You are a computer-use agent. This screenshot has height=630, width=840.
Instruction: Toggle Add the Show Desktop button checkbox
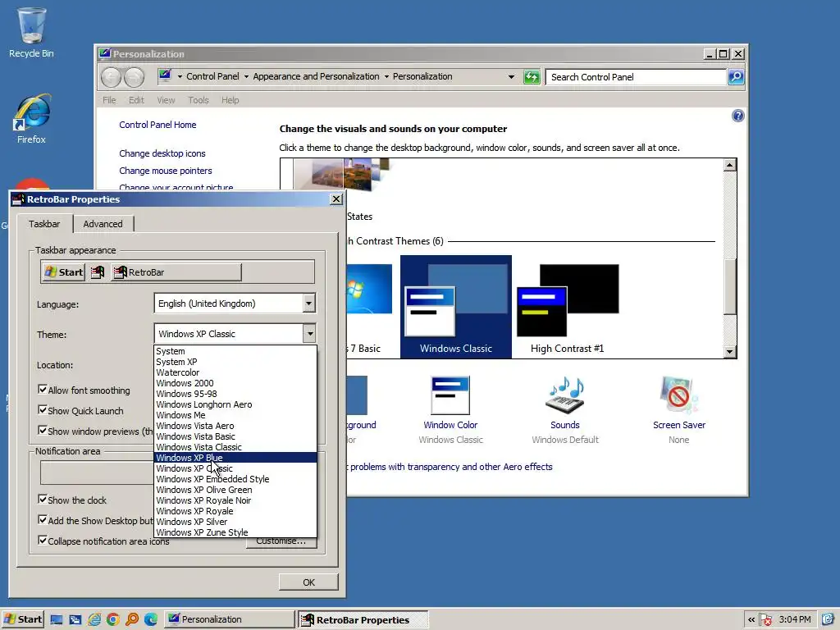pos(43,519)
